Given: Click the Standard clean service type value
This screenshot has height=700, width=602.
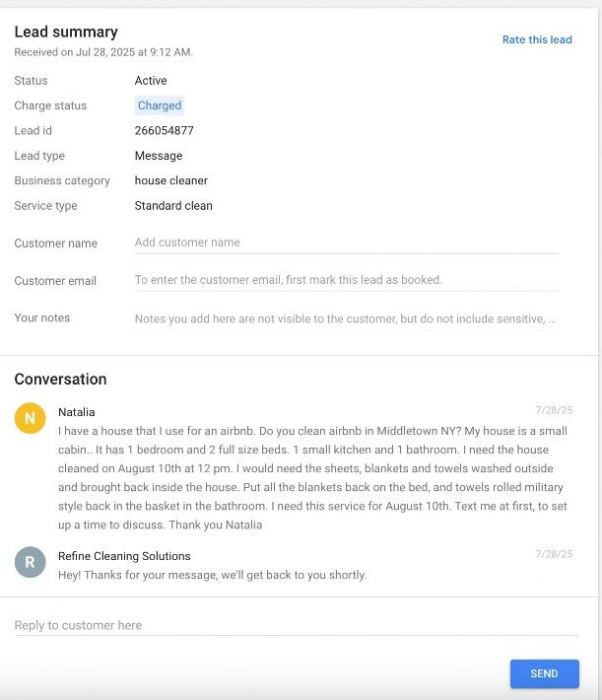Looking at the screenshot, I should pyautogui.click(x=173, y=206).
